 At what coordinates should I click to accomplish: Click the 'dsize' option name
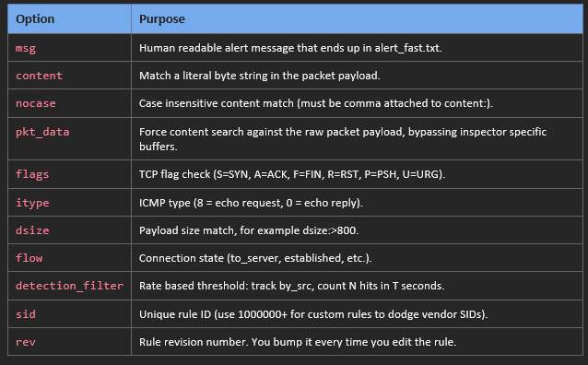[x=32, y=230]
